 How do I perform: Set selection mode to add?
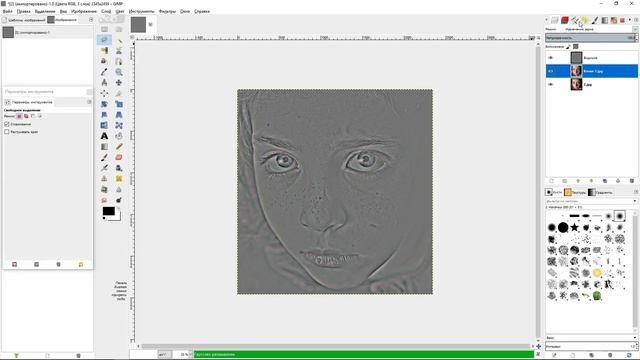point(26,116)
